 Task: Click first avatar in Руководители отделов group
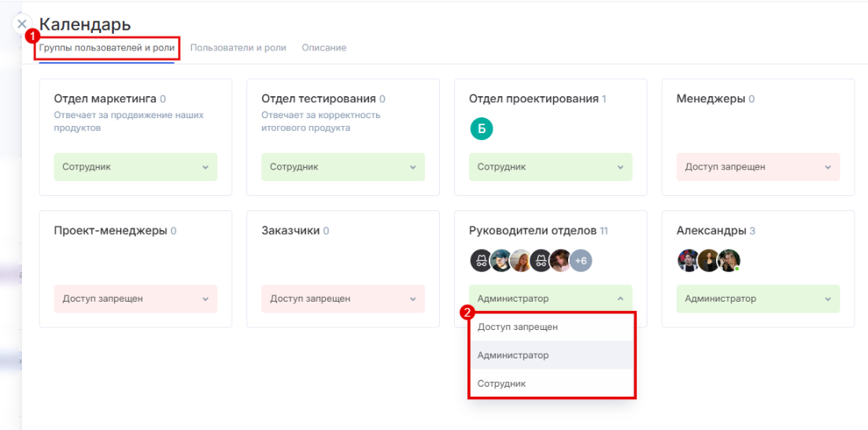pyautogui.click(x=482, y=261)
